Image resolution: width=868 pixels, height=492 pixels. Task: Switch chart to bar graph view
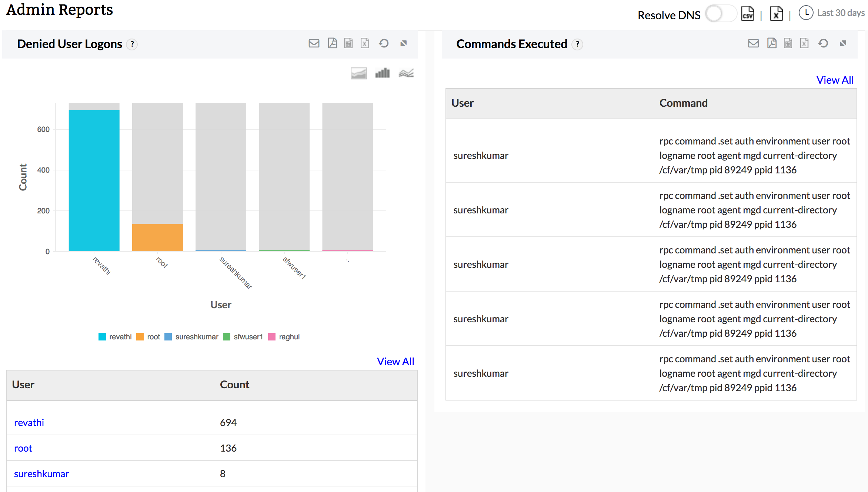[382, 73]
